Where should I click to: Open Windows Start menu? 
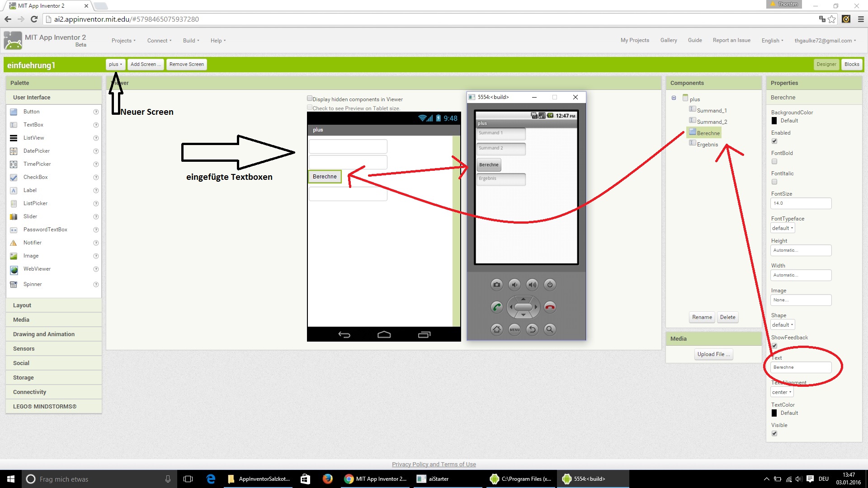tap(11, 479)
